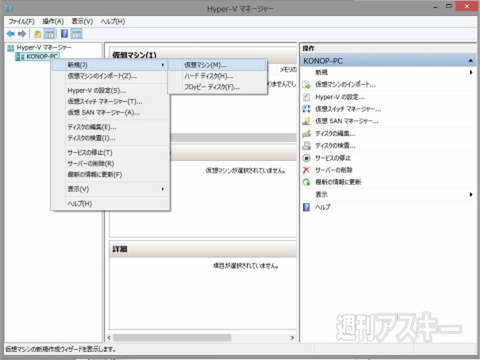Click the Up one level folder icon
This screenshot has height=360, width=480.
(37, 34)
